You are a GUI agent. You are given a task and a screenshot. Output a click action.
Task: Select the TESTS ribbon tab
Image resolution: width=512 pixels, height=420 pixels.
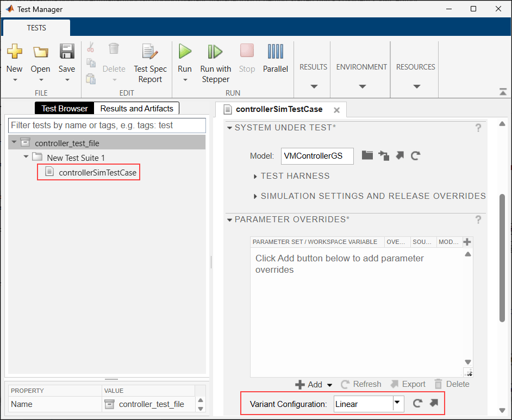coord(36,28)
